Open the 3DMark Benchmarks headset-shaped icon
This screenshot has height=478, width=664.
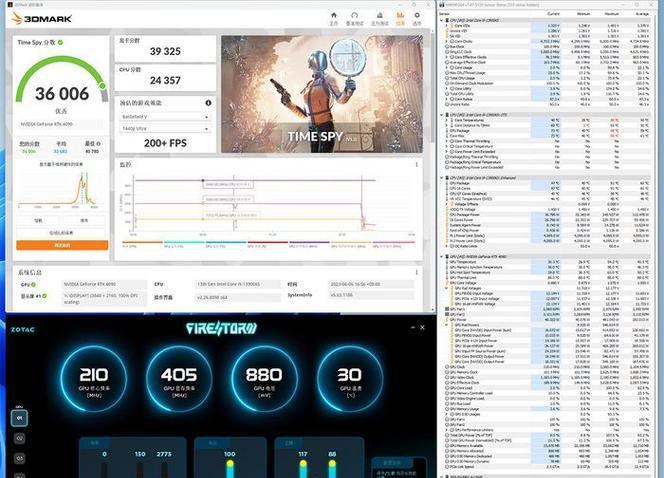click(x=354, y=16)
